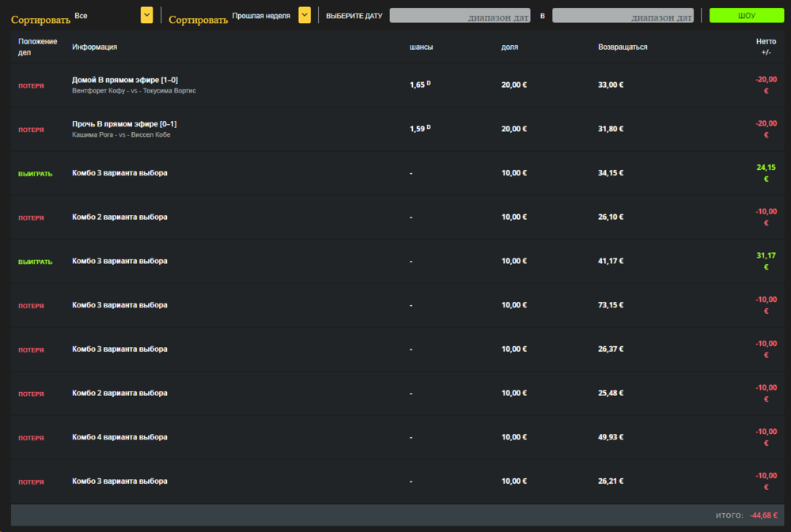The height and width of the screenshot is (532, 791).
Task: Click the 'Возвращаться' column header
Action: [623, 47]
